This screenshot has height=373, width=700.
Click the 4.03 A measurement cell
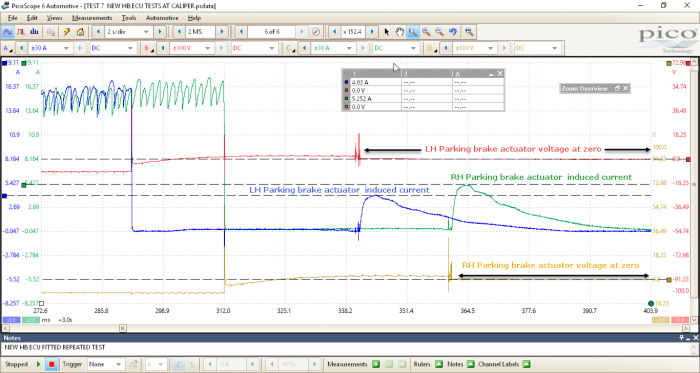pos(375,82)
